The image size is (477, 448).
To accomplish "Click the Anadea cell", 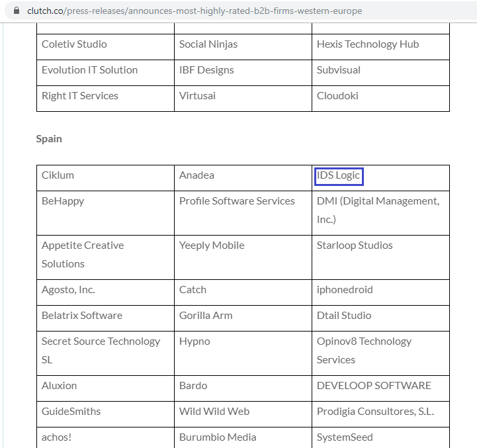I will point(243,178).
